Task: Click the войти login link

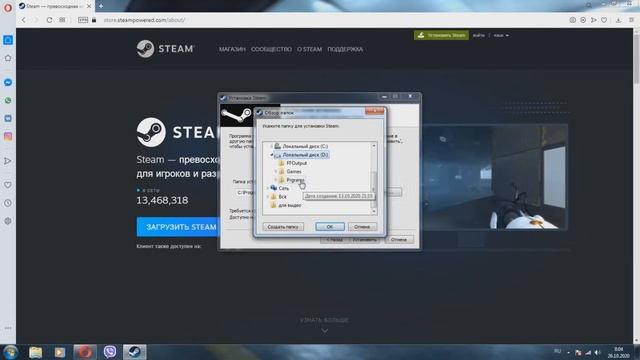Action: tap(478, 36)
